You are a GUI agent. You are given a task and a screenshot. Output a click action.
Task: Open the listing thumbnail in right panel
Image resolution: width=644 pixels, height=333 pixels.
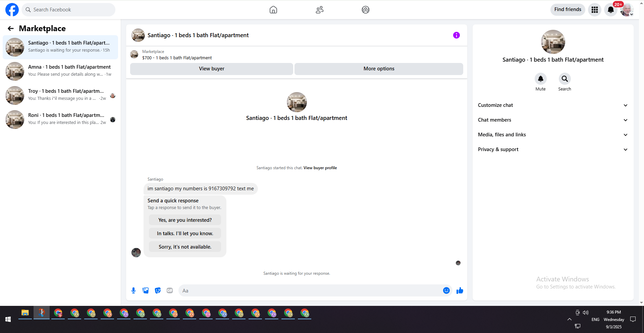pos(553,42)
